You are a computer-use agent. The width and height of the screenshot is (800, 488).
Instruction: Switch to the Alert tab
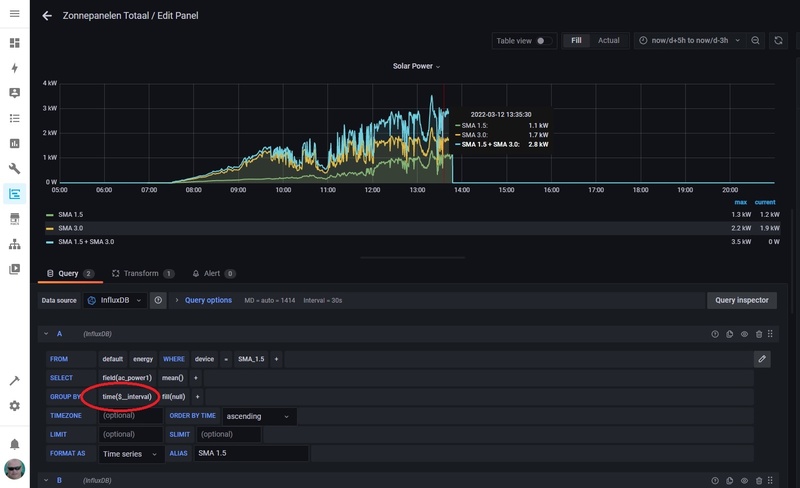pos(213,273)
